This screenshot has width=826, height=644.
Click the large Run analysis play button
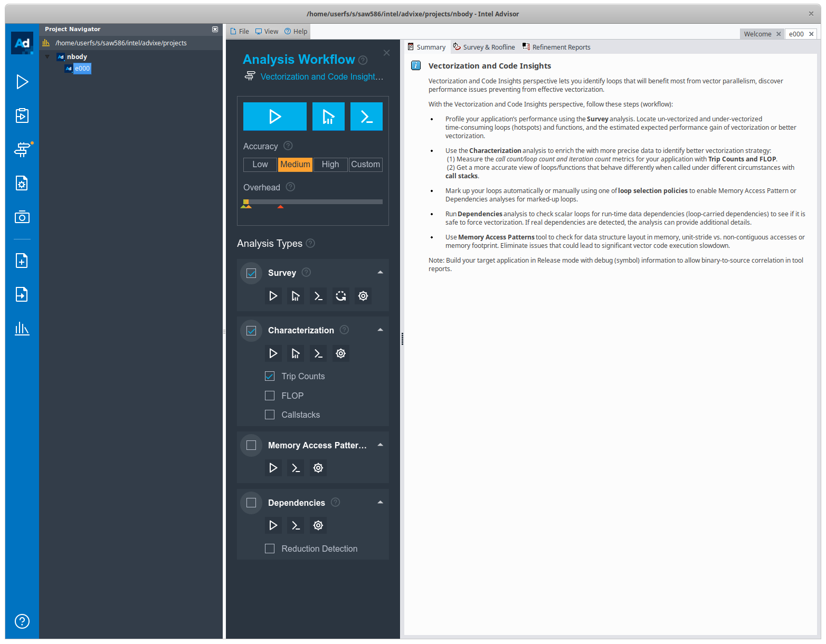275,117
